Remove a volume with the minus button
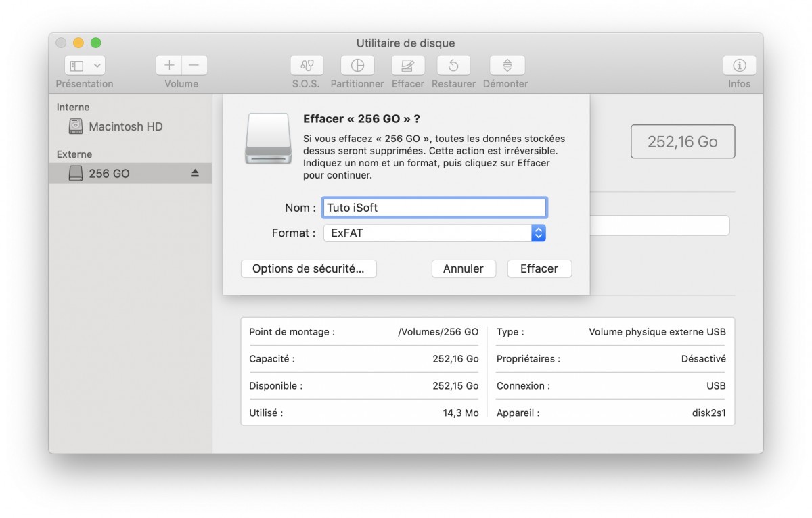The image size is (812, 518). [194, 65]
